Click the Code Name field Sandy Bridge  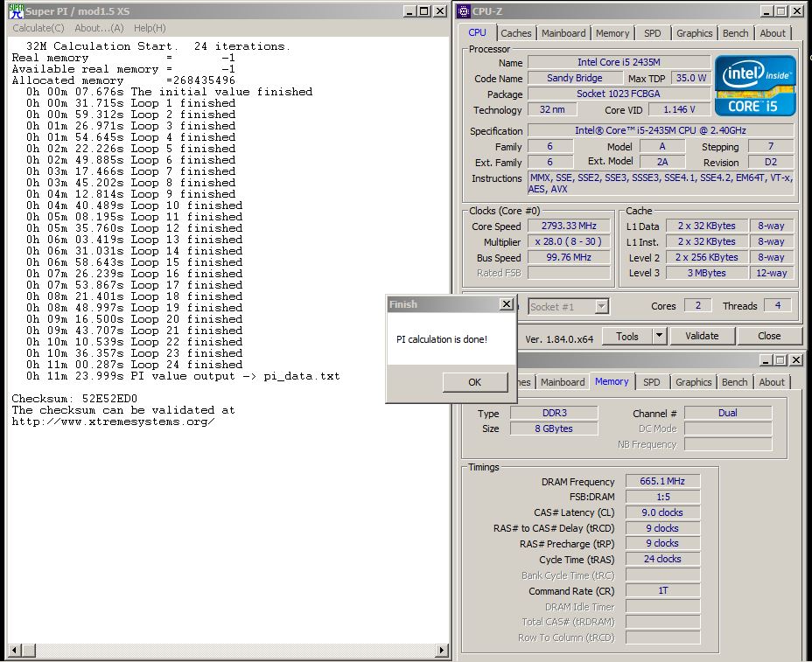click(575, 78)
